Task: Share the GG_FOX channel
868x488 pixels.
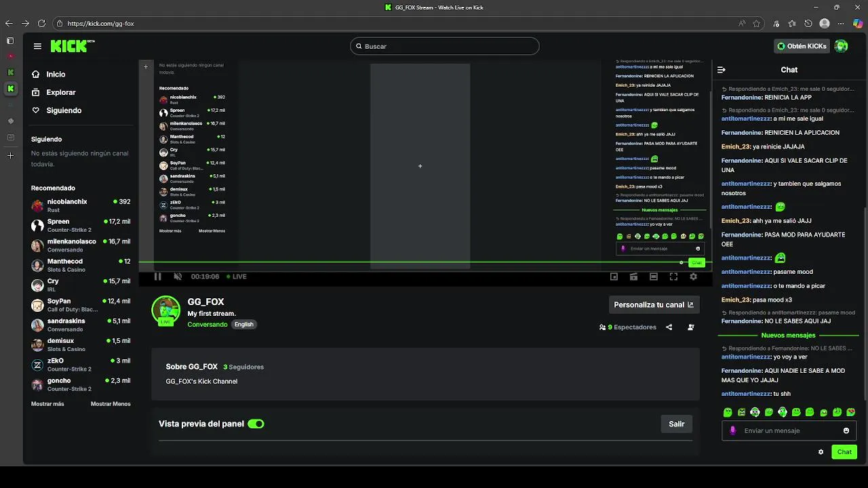Action: click(x=669, y=327)
